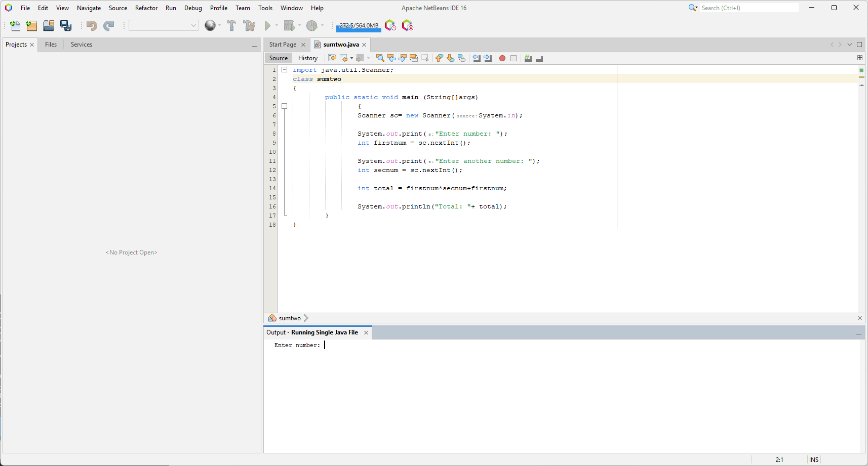This screenshot has width=868, height=466.
Task: Switch to the History view button
Action: (308, 58)
